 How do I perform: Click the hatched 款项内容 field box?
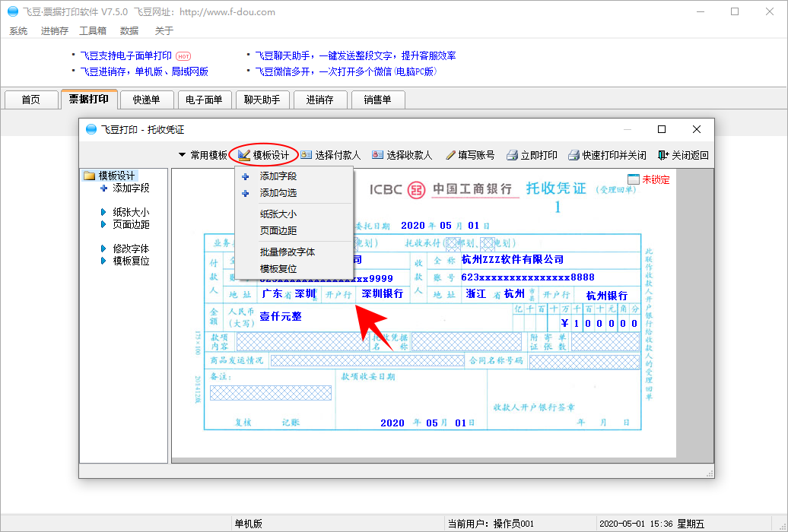tap(303, 341)
